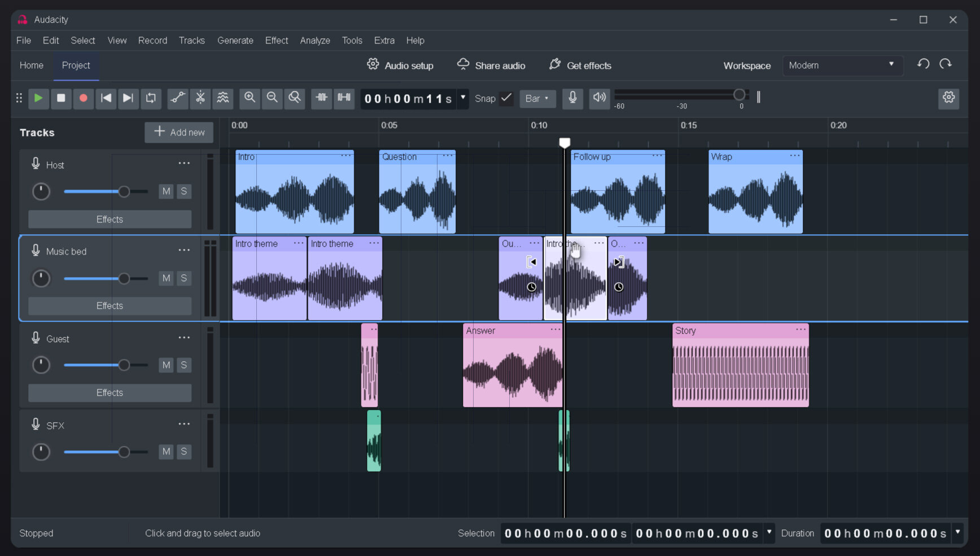Open toolbar settings gear
The width and height of the screenshot is (980, 556).
click(949, 98)
